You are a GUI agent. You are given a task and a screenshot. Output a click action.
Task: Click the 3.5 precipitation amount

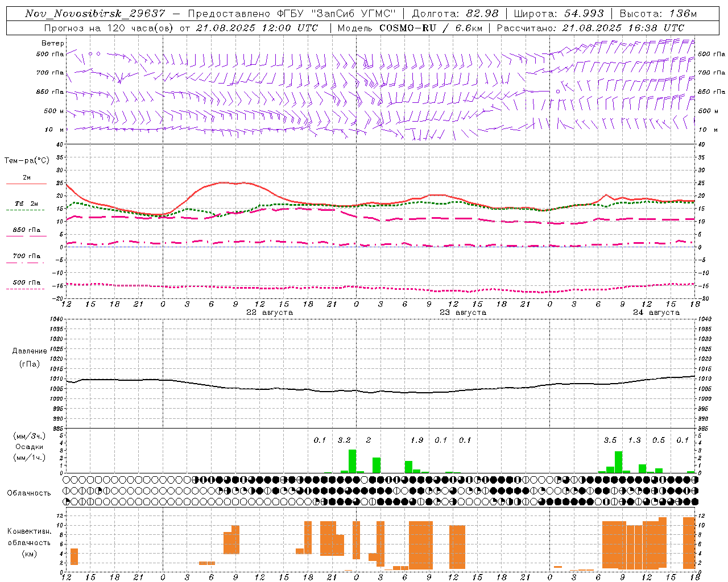point(610,440)
